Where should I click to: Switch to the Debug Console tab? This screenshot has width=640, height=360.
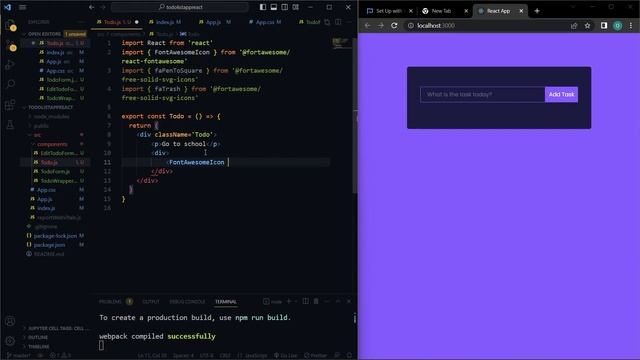point(187,302)
